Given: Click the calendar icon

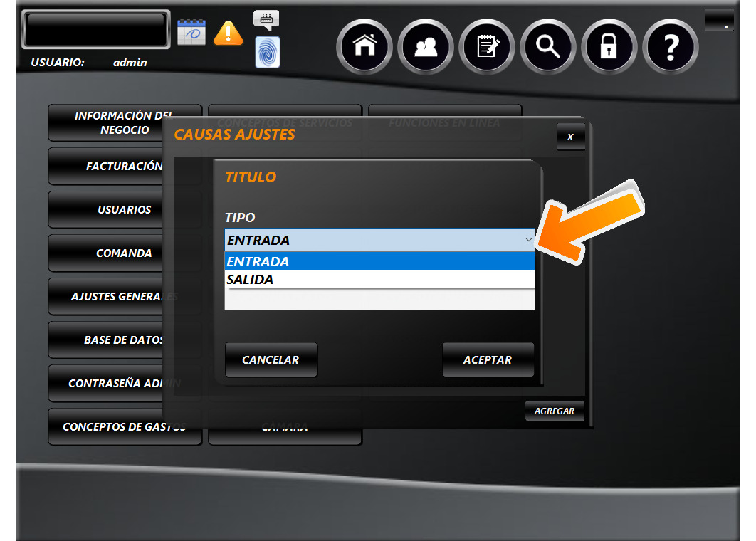Looking at the screenshot, I should coord(191,32).
